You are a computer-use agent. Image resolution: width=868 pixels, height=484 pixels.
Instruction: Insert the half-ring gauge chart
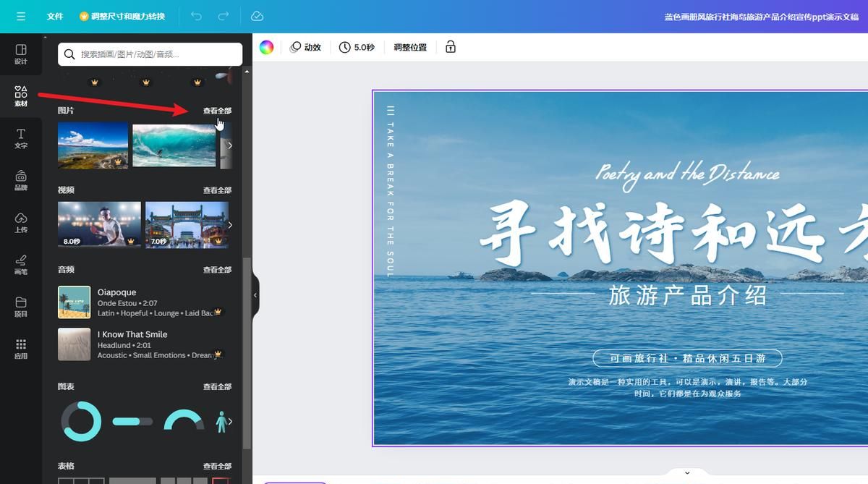[184, 420]
